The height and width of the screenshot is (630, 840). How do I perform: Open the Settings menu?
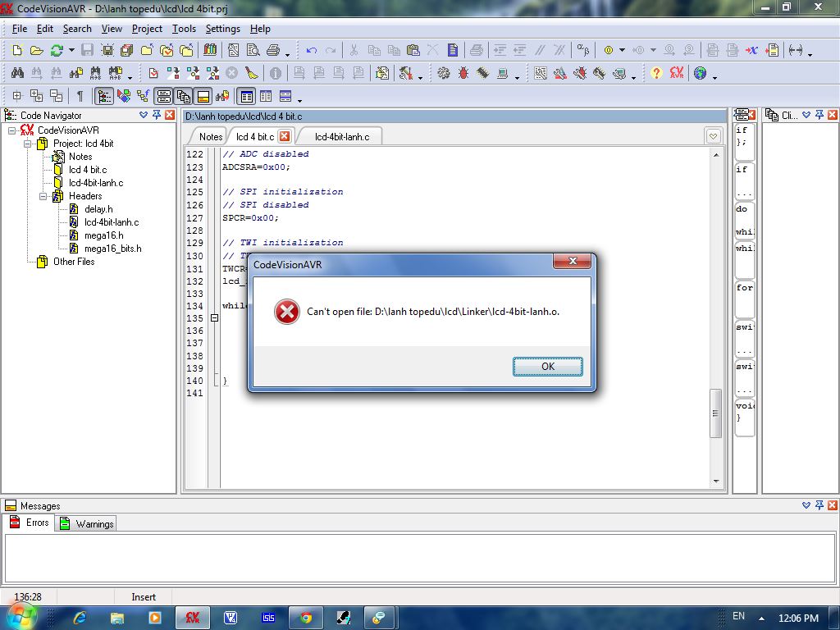tap(223, 29)
